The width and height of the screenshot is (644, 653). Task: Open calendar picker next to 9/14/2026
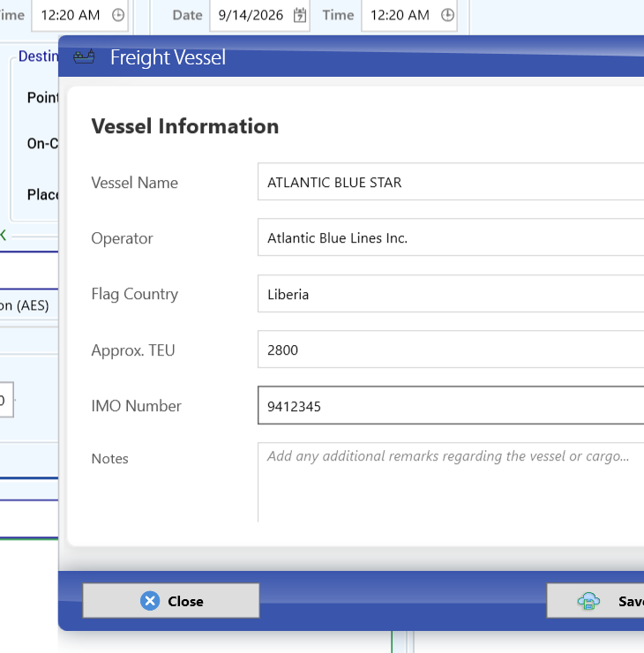(300, 15)
